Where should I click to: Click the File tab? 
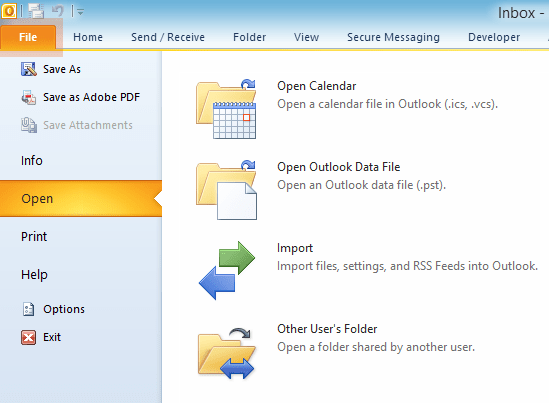point(28,37)
